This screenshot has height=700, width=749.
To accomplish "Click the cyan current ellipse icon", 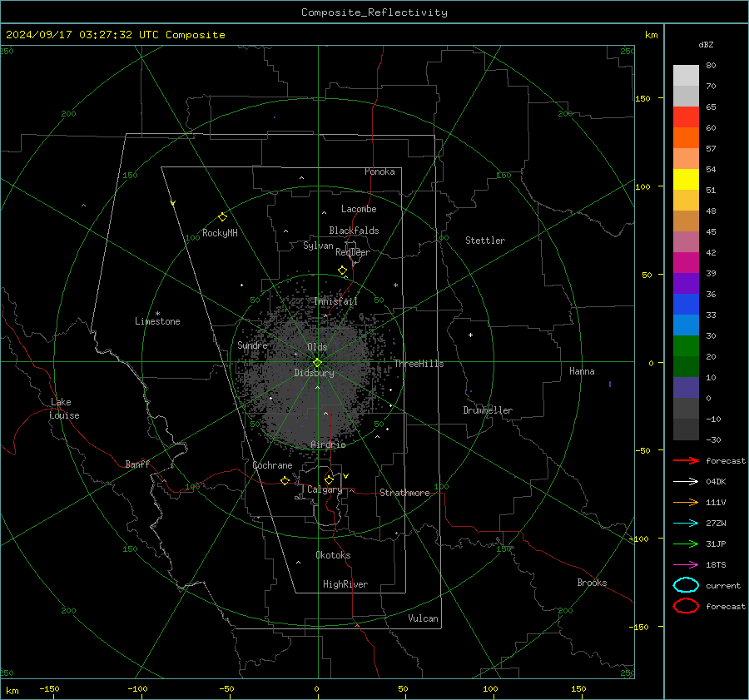I will pos(686,585).
